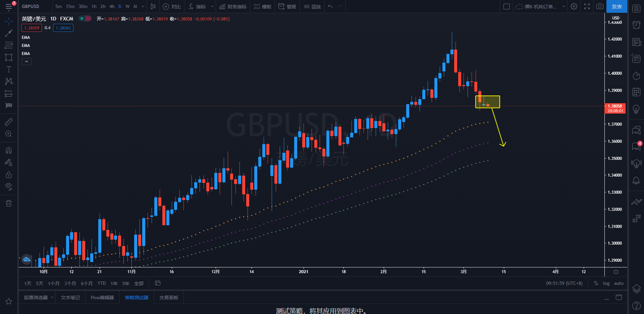The image size is (644, 314).
Task: Switch to the weekly W timeframe
Action: pos(127,6)
